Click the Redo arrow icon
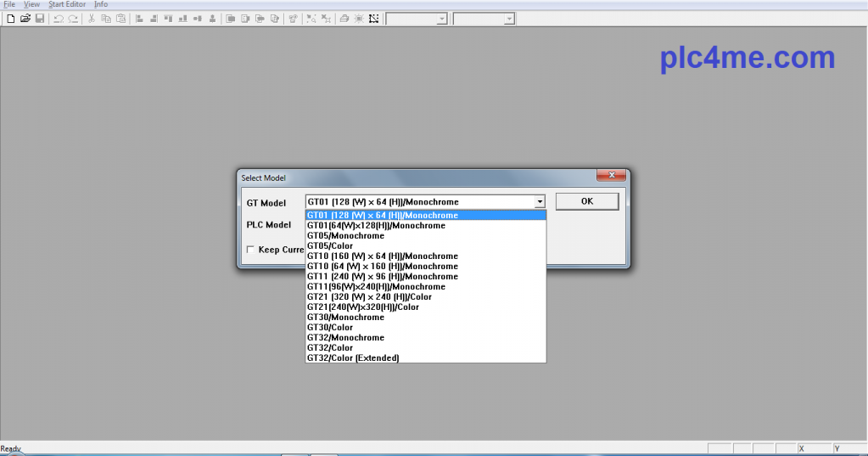Viewport: 868px width, 456px height. coord(73,19)
